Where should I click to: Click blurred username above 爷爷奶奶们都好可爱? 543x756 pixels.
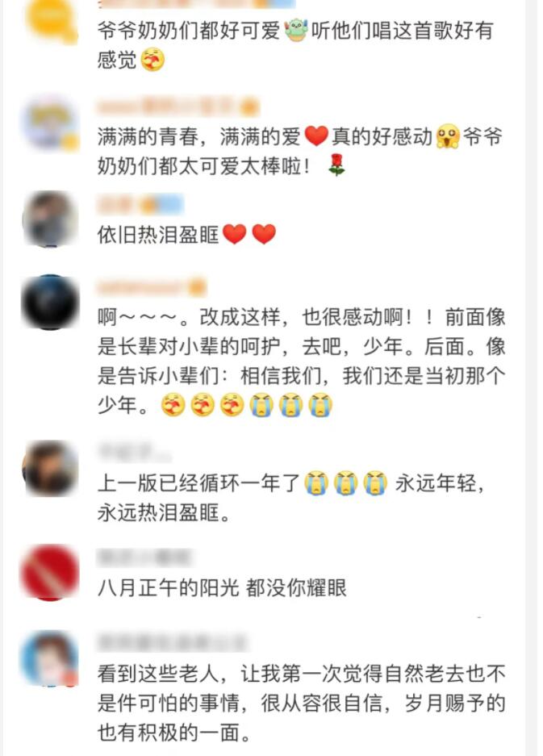[195, 4]
